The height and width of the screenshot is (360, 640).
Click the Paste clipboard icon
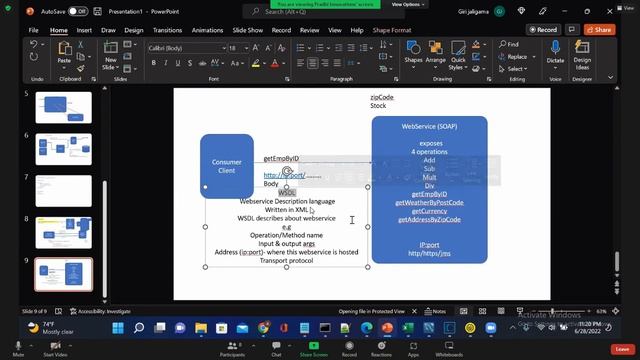[x=64, y=49]
